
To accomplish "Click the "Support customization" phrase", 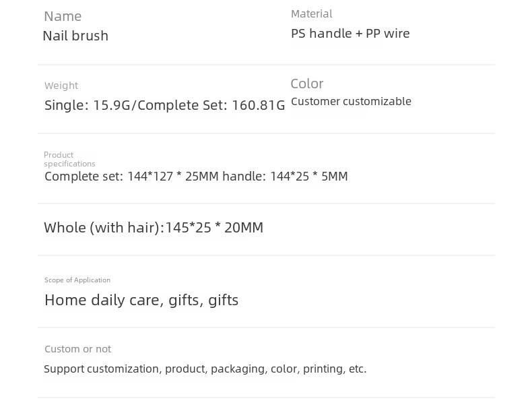I will click(x=101, y=369).
